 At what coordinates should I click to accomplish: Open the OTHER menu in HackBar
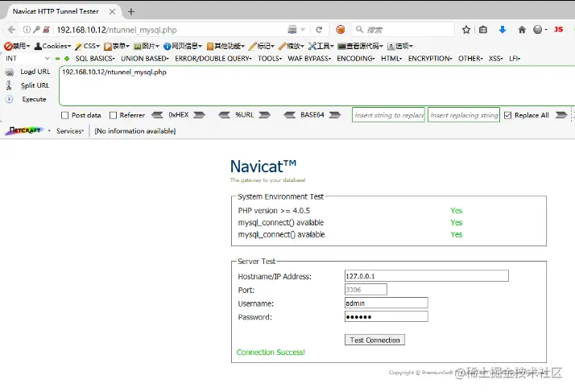coord(470,59)
